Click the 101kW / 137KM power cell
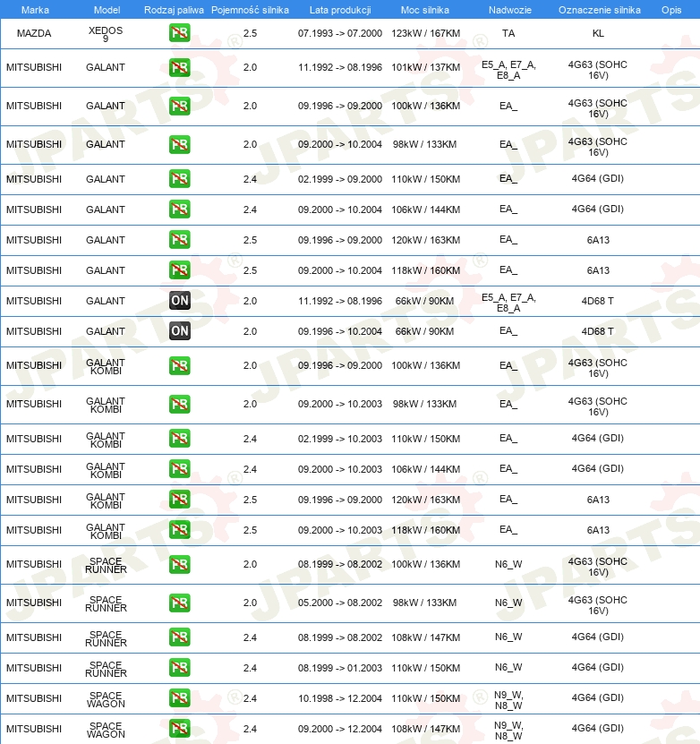 point(425,67)
